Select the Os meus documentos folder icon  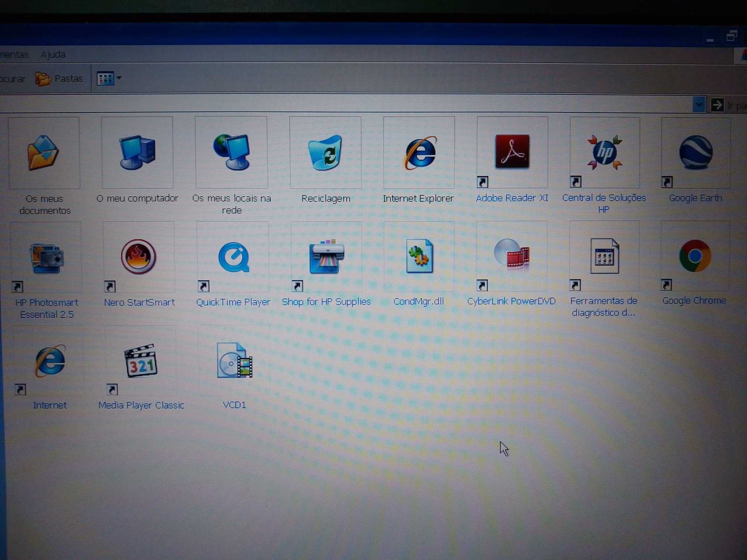[44, 152]
